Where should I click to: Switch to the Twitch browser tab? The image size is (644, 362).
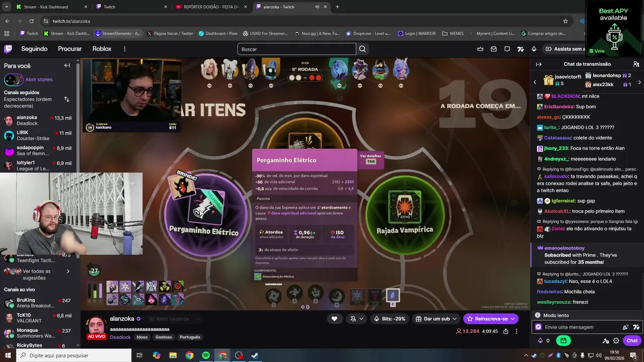point(132,7)
